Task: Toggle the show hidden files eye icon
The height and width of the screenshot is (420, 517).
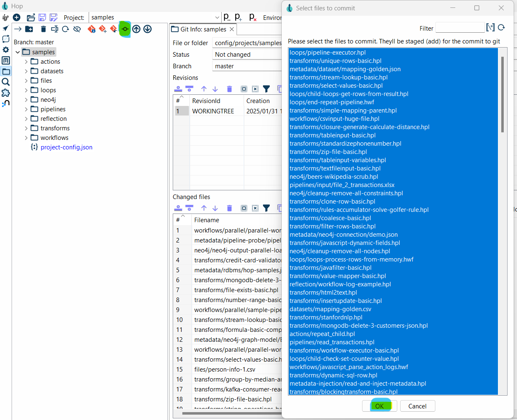Action: pyautogui.click(x=77, y=29)
